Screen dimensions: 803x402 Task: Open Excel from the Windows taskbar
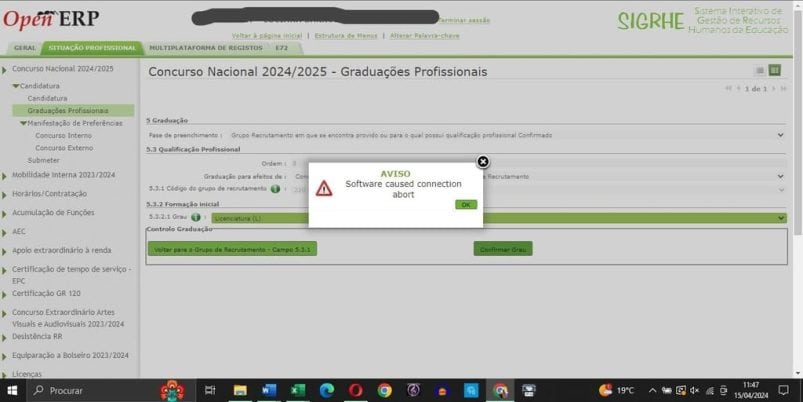[x=297, y=390]
